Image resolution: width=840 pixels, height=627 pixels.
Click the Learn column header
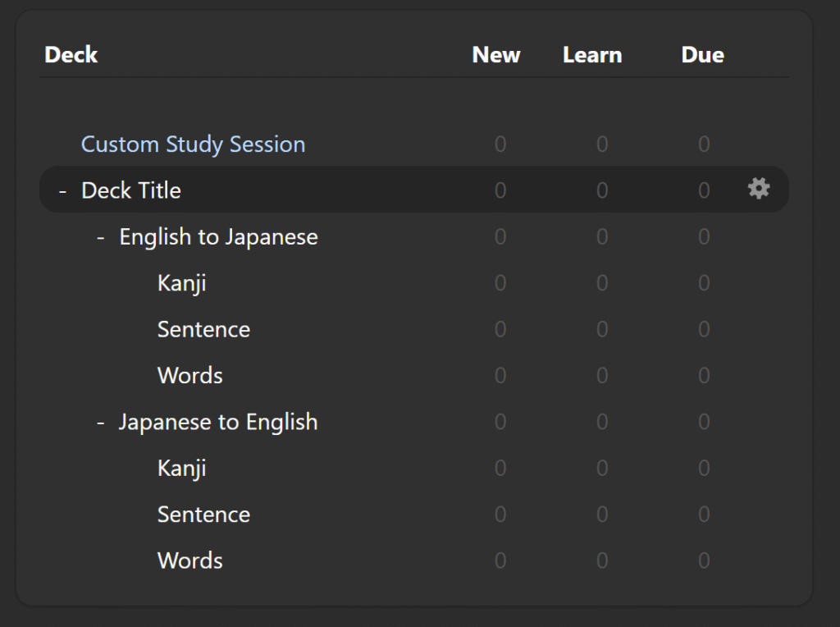point(592,55)
